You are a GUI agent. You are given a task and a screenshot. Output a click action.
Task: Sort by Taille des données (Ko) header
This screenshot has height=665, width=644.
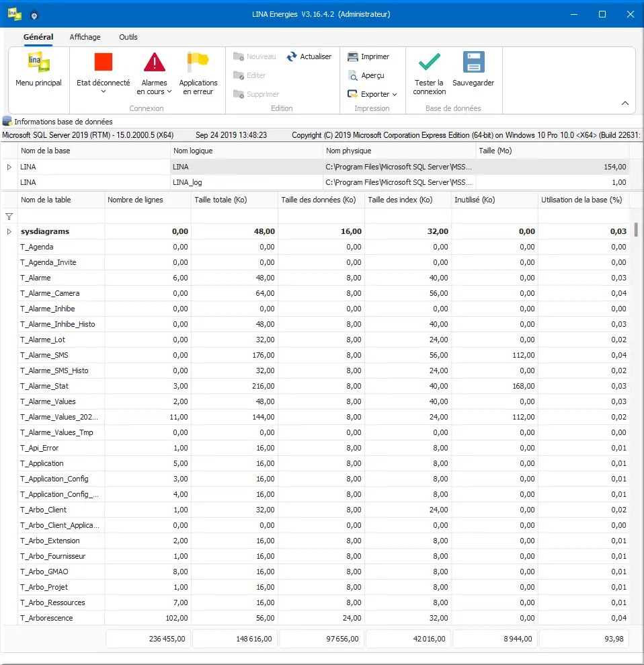(x=321, y=200)
